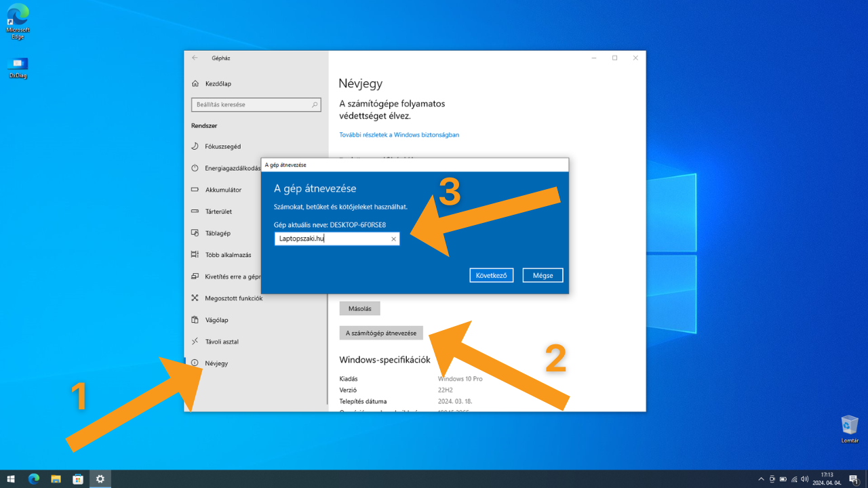Viewport: 868px width, 488px height.
Task: Click the new computer name text field
Action: (x=332, y=239)
